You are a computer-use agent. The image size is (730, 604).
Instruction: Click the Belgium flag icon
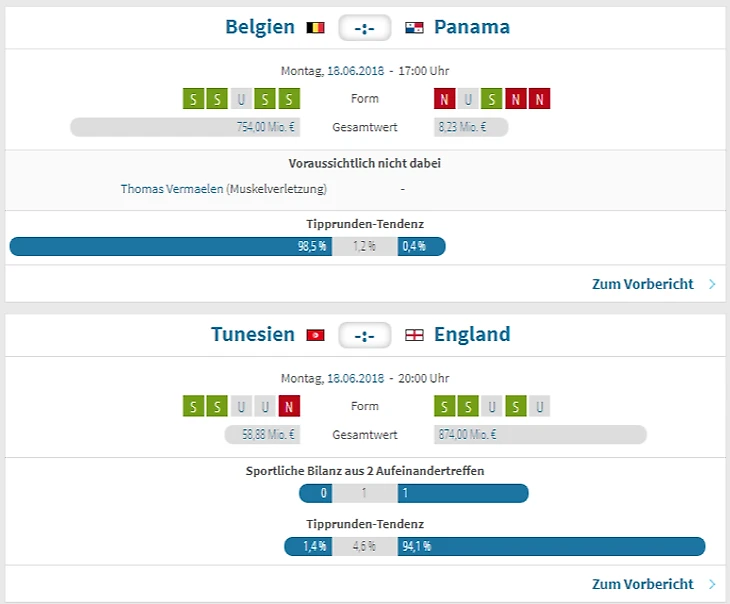point(315,28)
